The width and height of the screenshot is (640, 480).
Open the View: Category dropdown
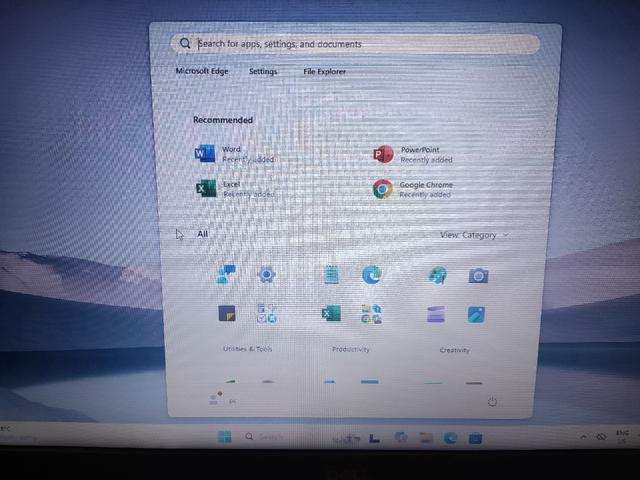pyautogui.click(x=474, y=235)
